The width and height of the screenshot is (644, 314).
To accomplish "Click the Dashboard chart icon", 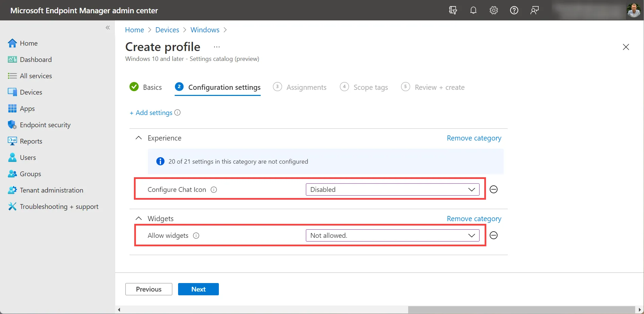I will click(12, 60).
